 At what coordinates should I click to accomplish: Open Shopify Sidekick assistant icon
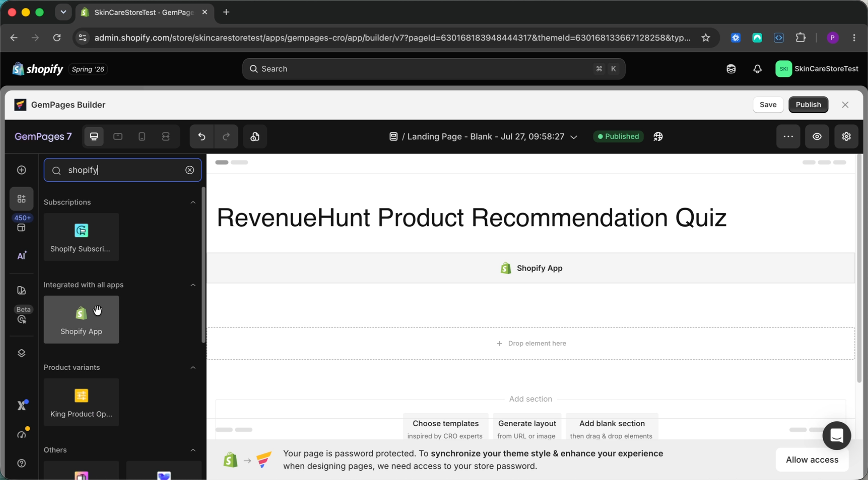coord(731,69)
